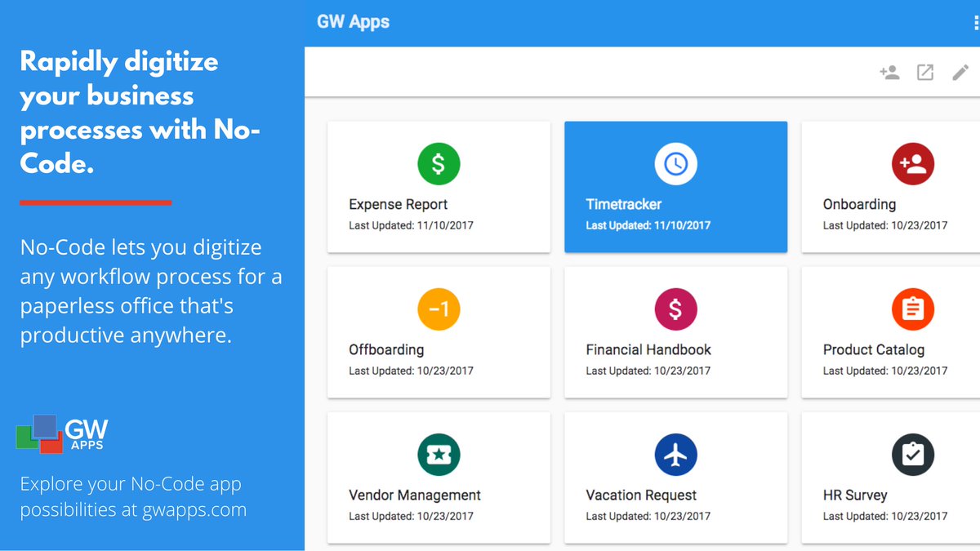Open the Vendor Management app title
The width and height of the screenshot is (980, 551).
pos(415,495)
